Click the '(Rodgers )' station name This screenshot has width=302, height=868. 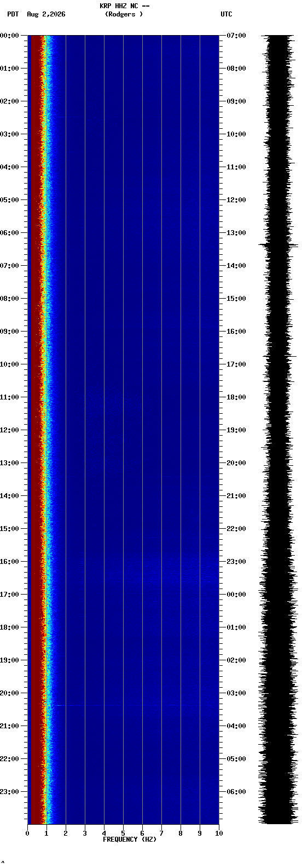coord(124,14)
